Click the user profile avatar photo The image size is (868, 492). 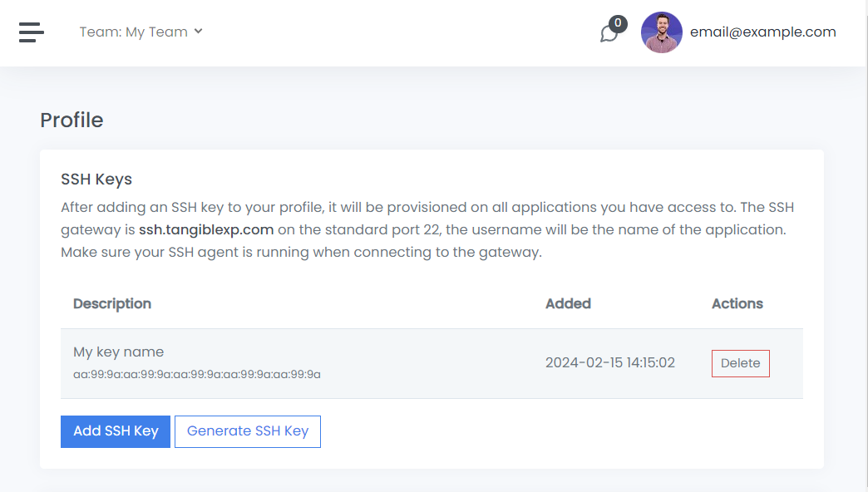pos(662,32)
